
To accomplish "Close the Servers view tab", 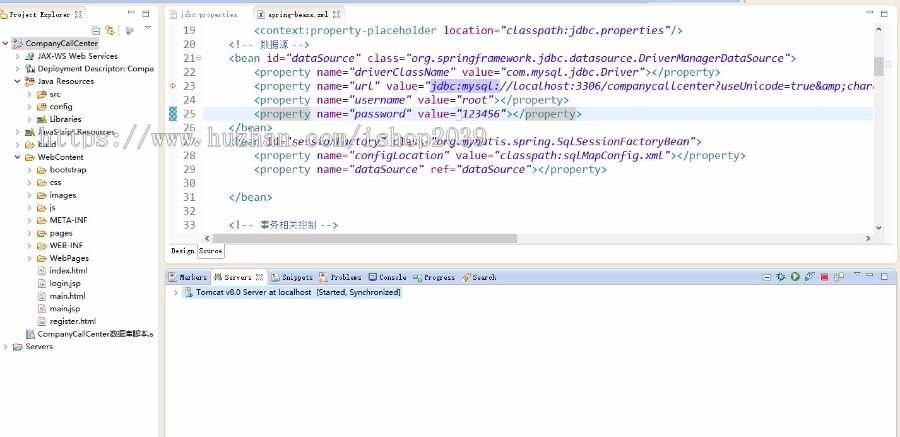I will point(259,277).
